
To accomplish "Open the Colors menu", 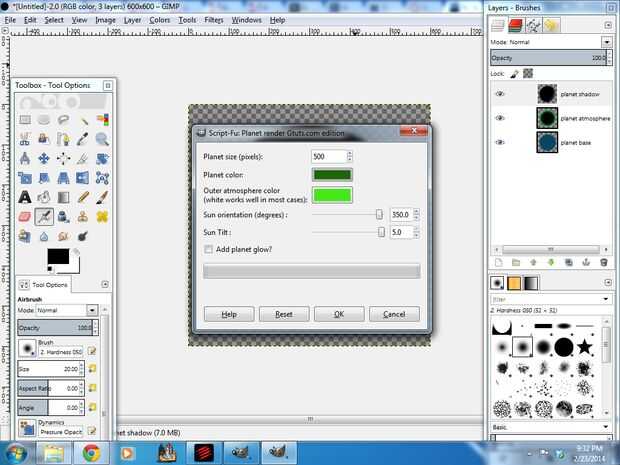I will (160, 20).
